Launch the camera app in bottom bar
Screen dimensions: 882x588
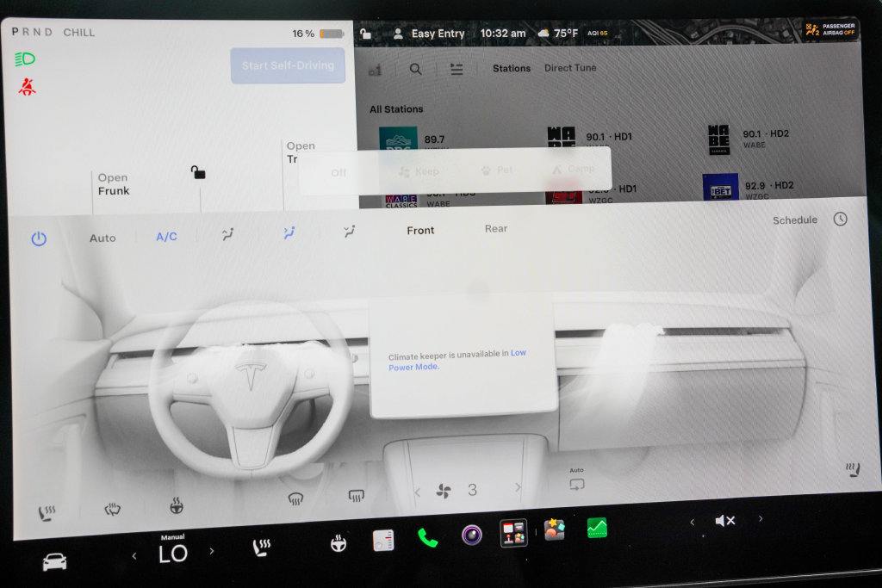(471, 535)
